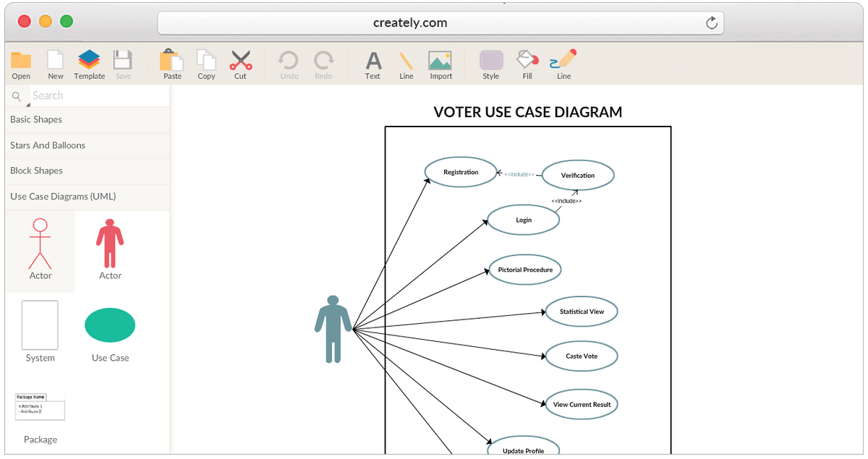Open the Template icon
Image resolution: width=868 pixels, height=459 pixels.
pyautogui.click(x=89, y=59)
